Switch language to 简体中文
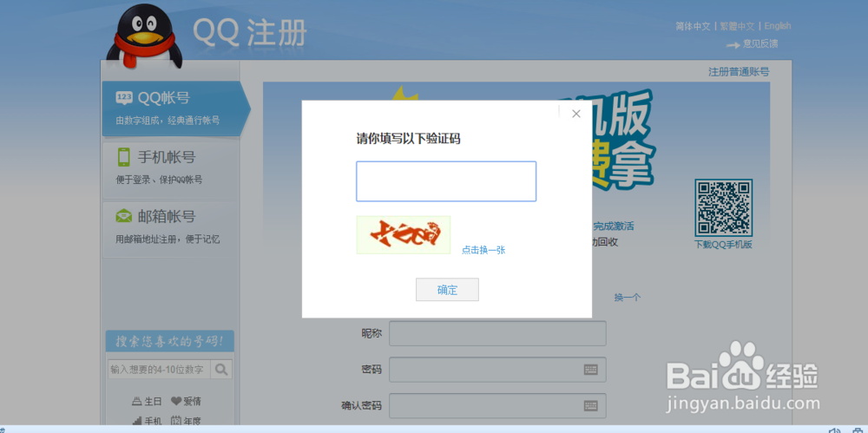Screen dimensions: 868x433 (693, 26)
